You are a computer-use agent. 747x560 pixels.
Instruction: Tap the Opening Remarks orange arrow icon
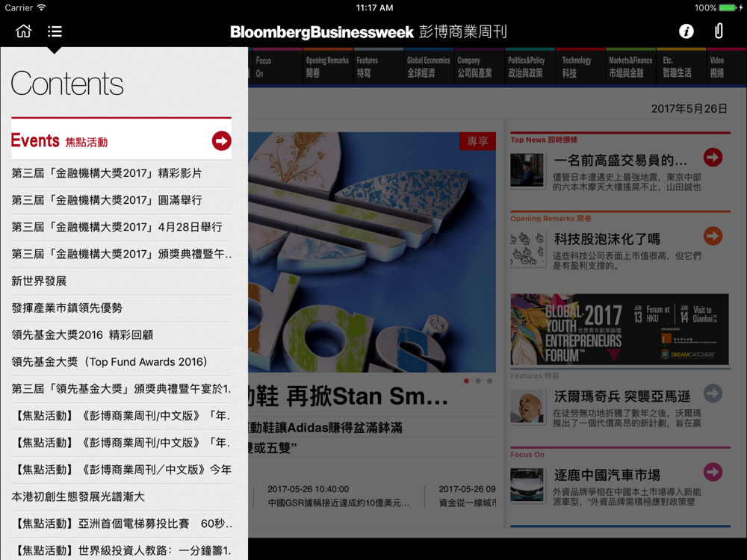click(x=713, y=236)
